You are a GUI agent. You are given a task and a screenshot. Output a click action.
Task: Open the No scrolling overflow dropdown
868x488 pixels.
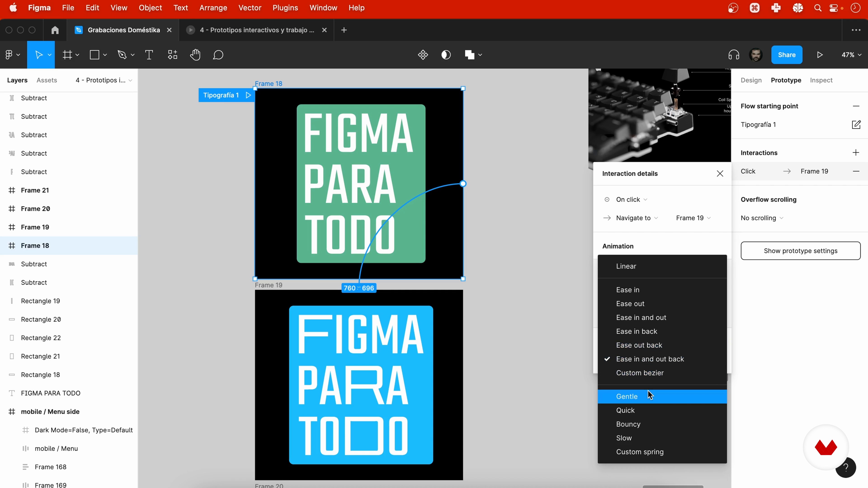point(762,218)
